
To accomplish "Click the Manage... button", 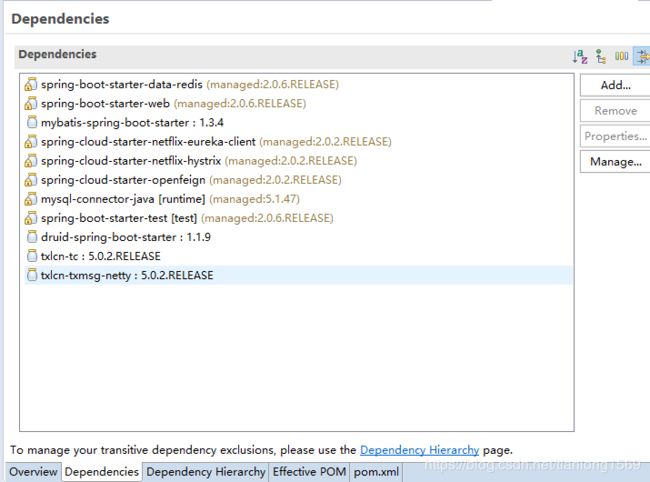I will (x=615, y=162).
